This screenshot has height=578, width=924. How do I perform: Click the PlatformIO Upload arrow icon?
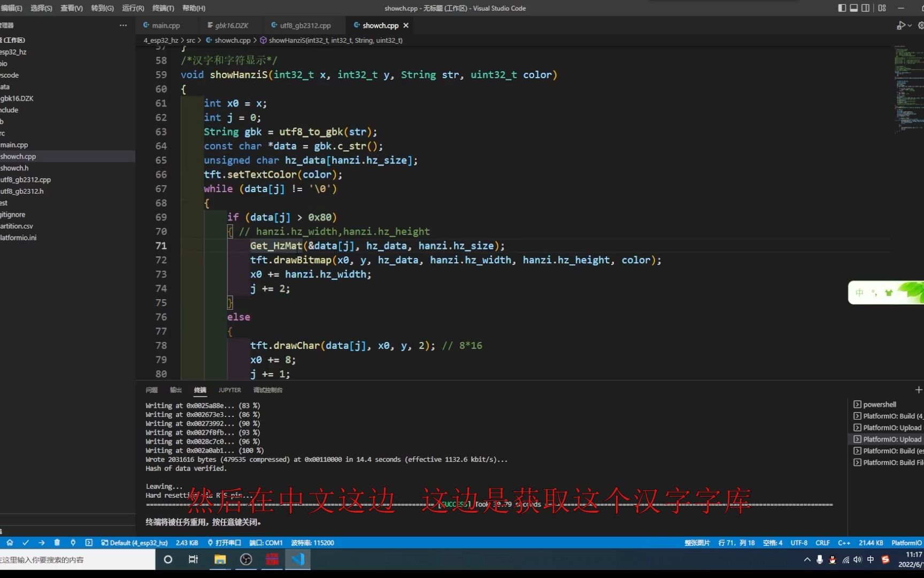(x=42, y=543)
